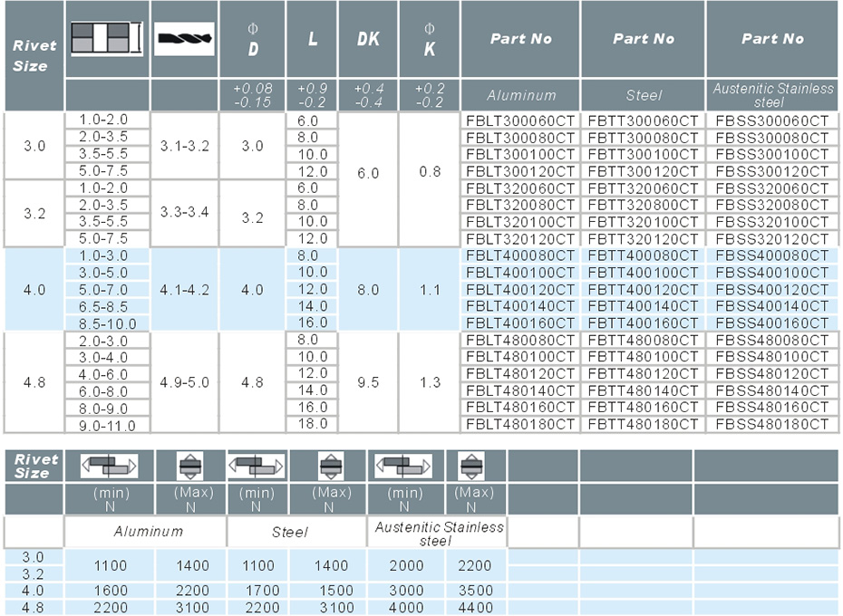Select the ΦD column header
This screenshot has width=843, height=616.
252,40
